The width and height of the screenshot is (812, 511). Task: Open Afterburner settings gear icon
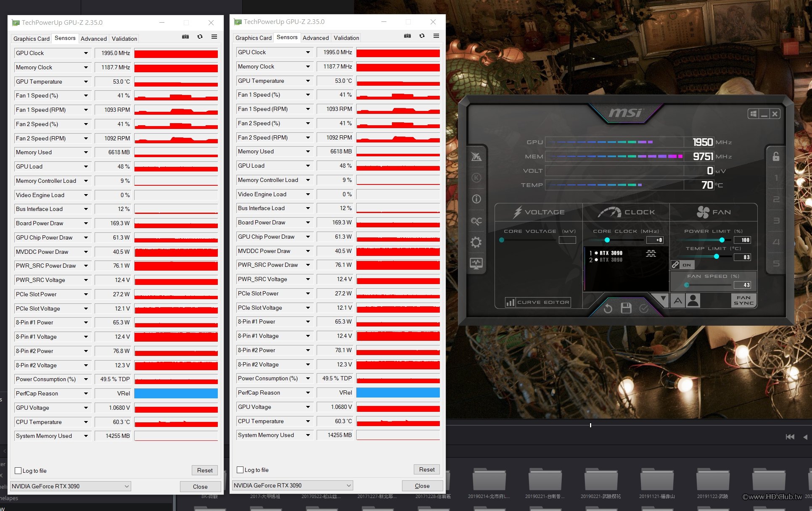(476, 242)
